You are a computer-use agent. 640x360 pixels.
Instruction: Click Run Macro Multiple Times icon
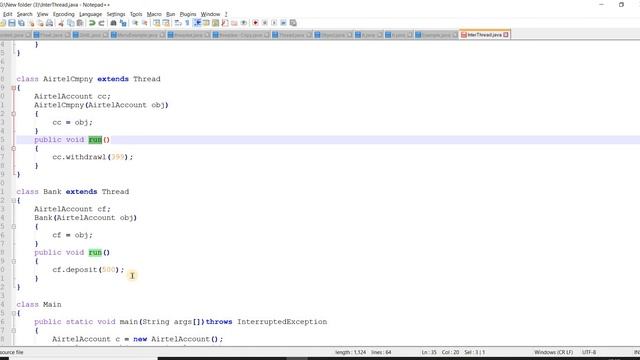tap(283, 23)
